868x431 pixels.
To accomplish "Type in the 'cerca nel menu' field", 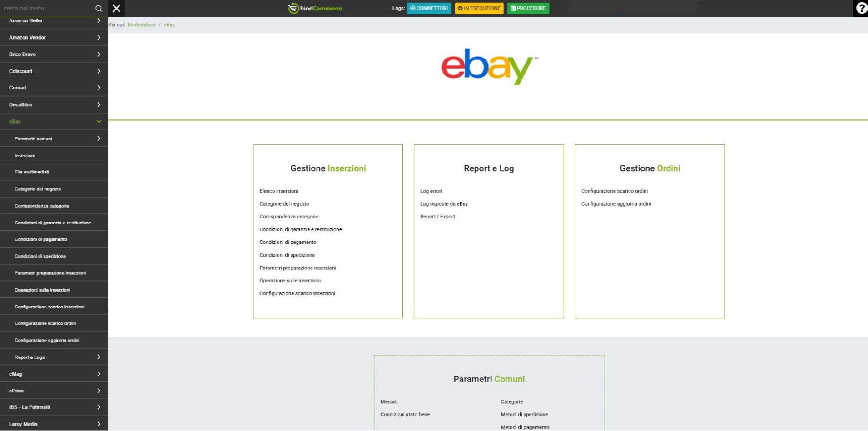I will [x=45, y=9].
